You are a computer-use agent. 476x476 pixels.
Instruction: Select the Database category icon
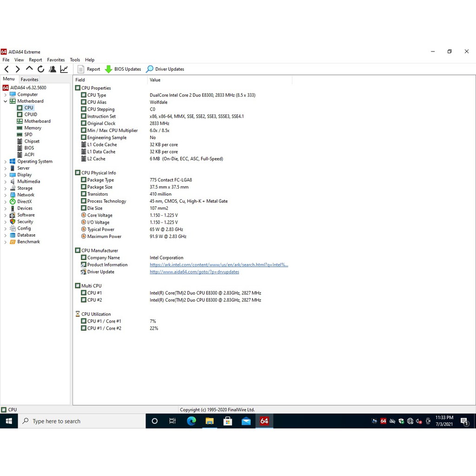coord(13,235)
